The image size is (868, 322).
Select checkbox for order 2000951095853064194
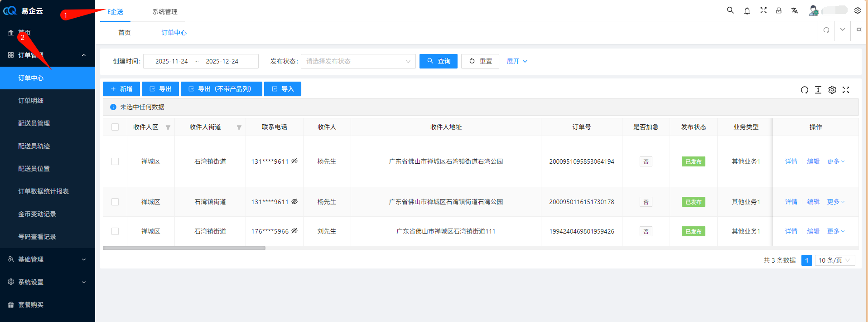115,161
